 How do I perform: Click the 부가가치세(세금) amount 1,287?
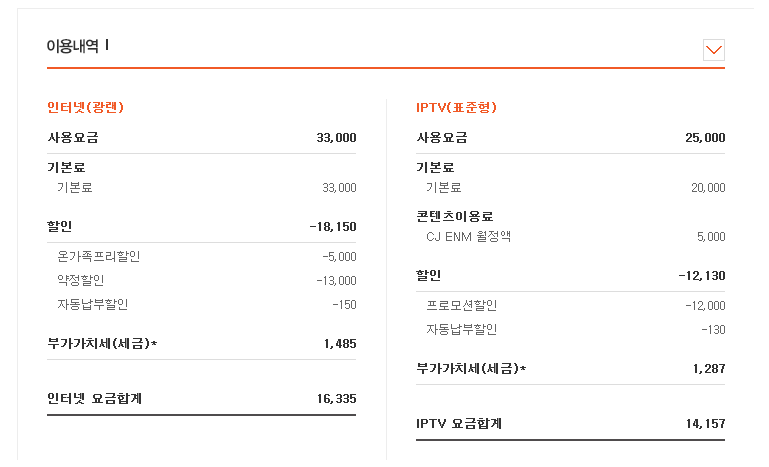(709, 369)
